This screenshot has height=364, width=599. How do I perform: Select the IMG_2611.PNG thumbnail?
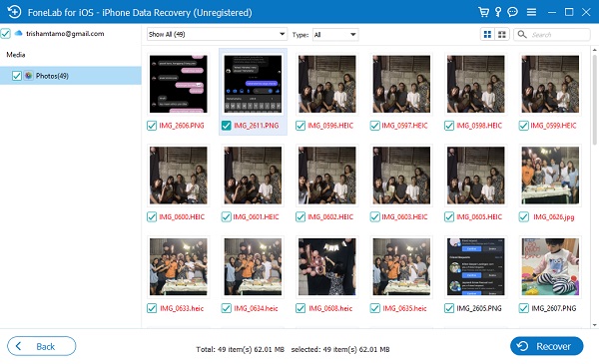pyautogui.click(x=253, y=84)
